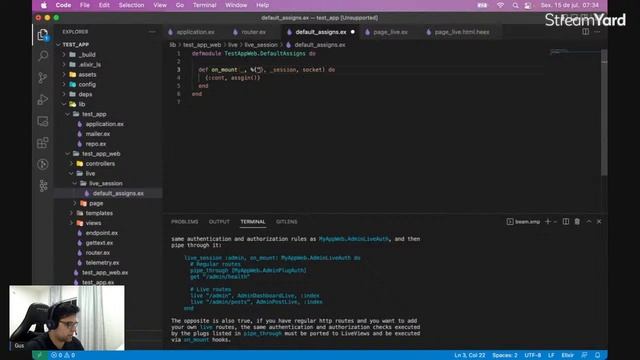
Task: Change encoding via UTF-8 status item
Action: coord(533,355)
